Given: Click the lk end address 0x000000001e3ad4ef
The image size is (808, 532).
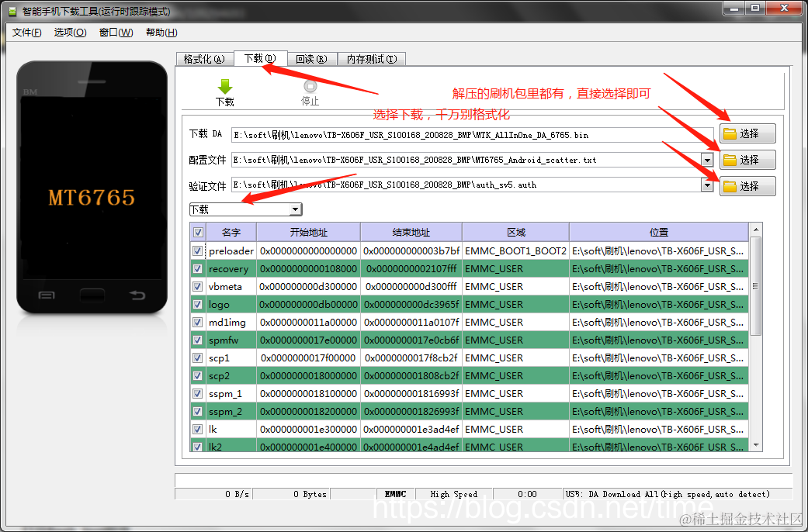Looking at the screenshot, I should click(x=411, y=429).
